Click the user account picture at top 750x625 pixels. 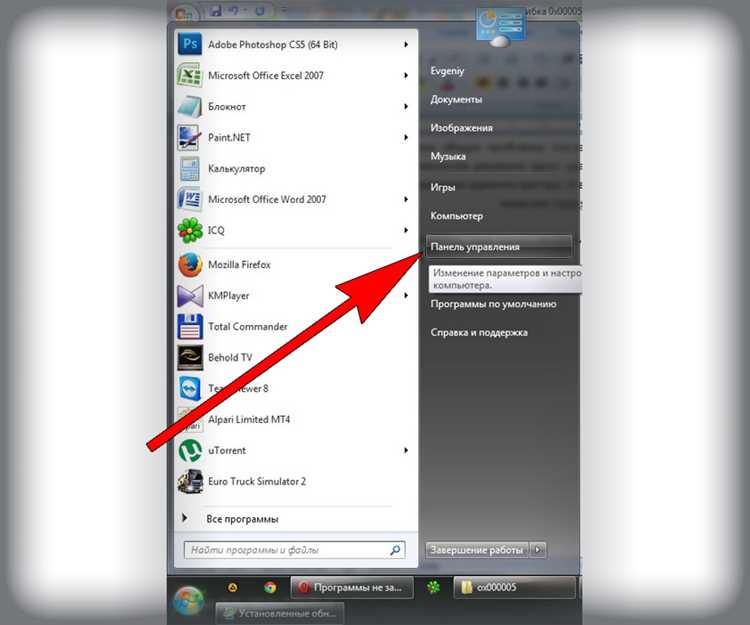tap(500, 27)
